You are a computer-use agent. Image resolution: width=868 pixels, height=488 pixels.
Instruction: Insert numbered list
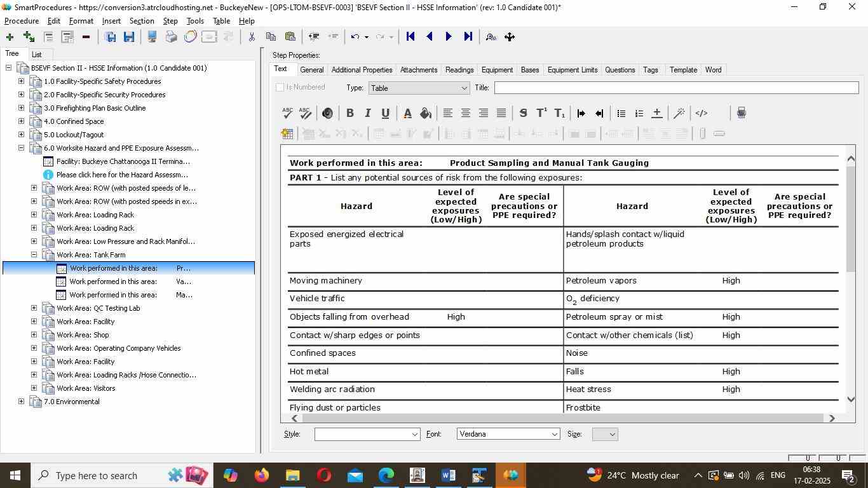click(639, 113)
